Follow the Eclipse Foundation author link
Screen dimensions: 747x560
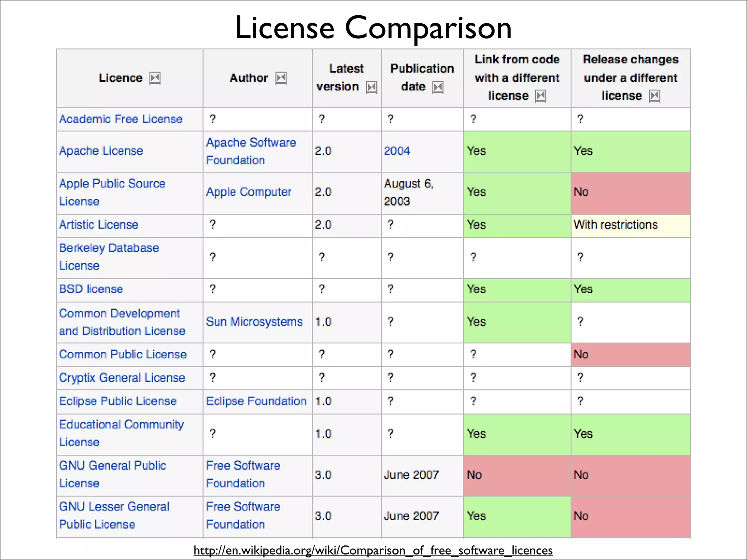[x=256, y=401]
